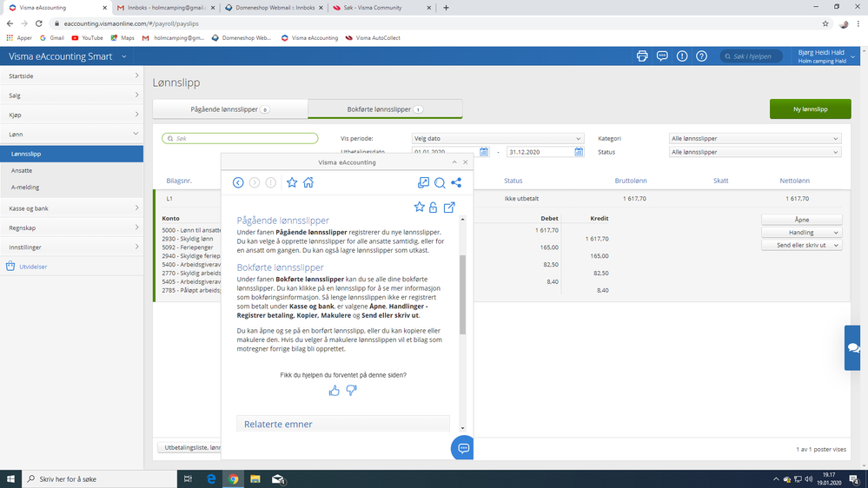Click the Åpne button
Viewport: 868px width, 488px height.
tap(802, 220)
